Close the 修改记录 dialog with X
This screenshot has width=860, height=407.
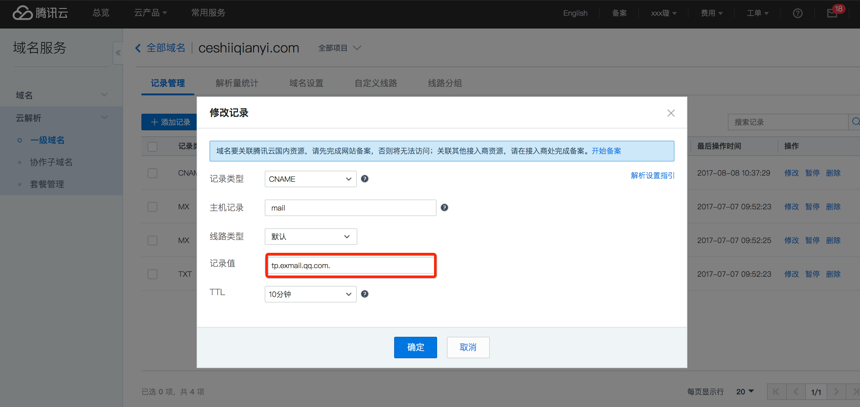coord(671,113)
